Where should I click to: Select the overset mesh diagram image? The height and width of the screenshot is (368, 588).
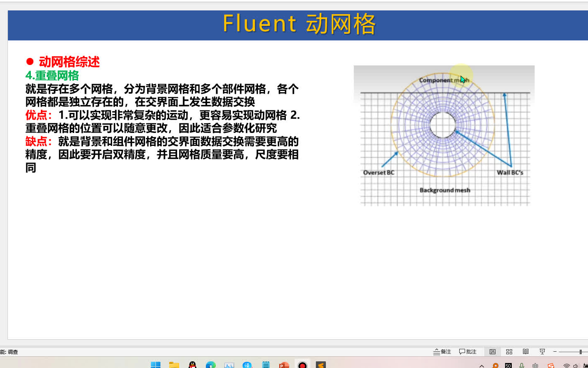tap(444, 136)
